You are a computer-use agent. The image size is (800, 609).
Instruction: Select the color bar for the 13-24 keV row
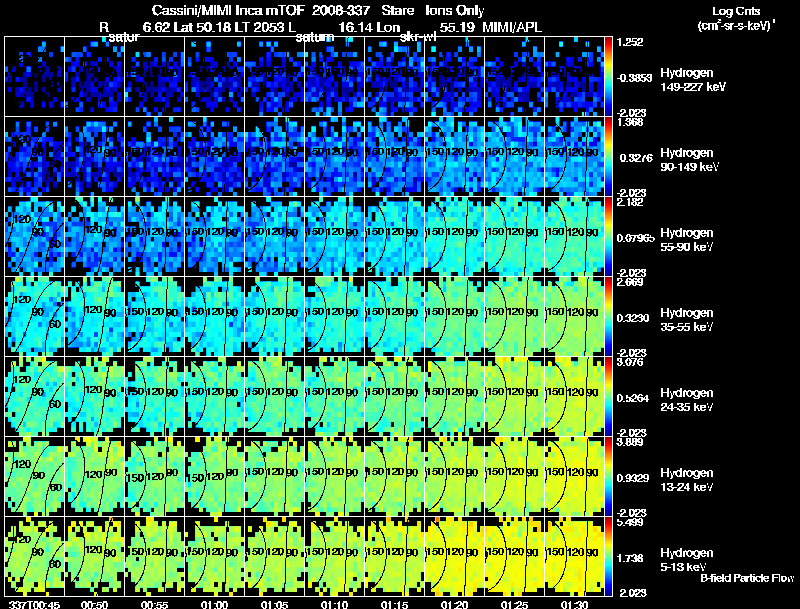pyautogui.click(x=608, y=476)
